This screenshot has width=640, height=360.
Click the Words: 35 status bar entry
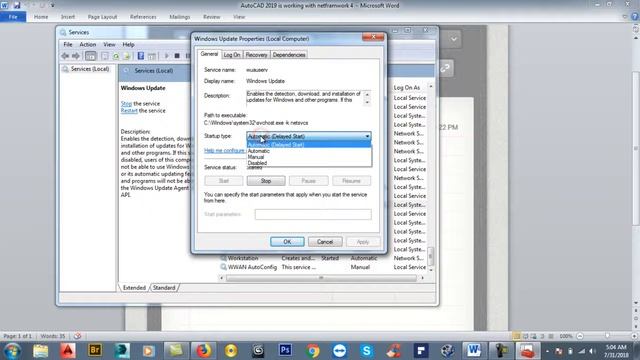[53, 336]
